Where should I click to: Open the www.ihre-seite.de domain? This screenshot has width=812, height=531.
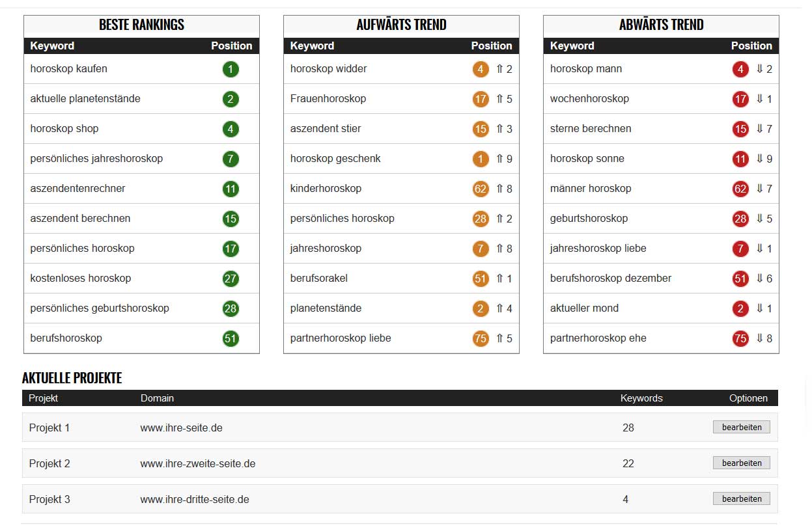pyautogui.click(x=182, y=428)
